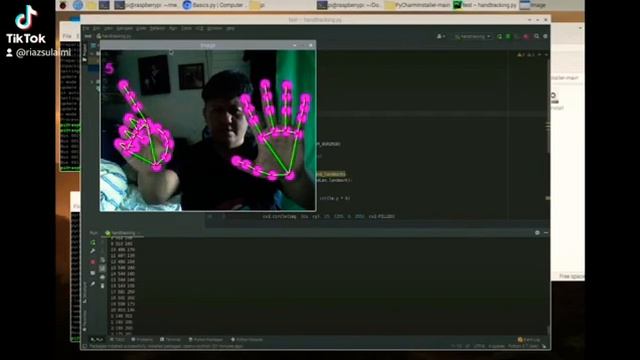The image size is (640, 360).
Task: Click the pin icon in Run panel
Action: coord(93,283)
